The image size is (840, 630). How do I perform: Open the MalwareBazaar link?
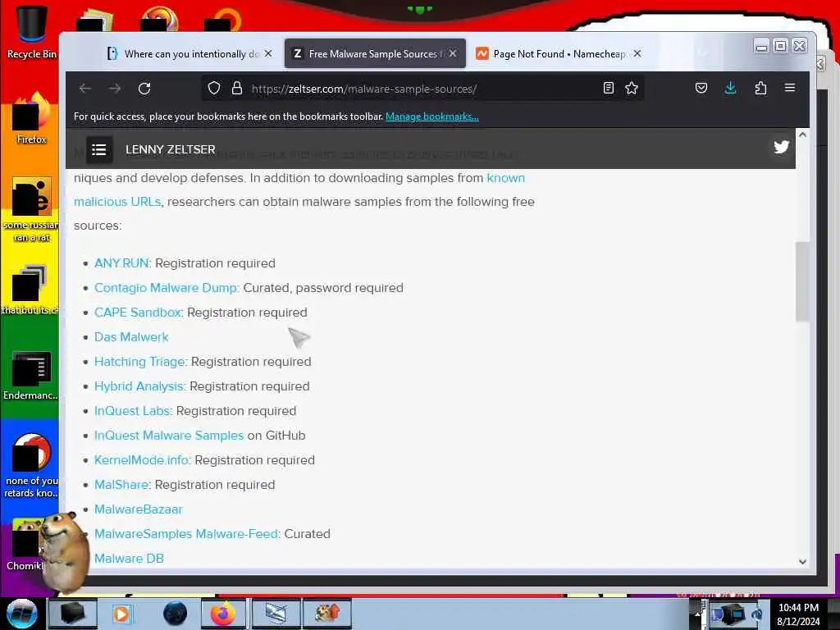pyautogui.click(x=138, y=509)
